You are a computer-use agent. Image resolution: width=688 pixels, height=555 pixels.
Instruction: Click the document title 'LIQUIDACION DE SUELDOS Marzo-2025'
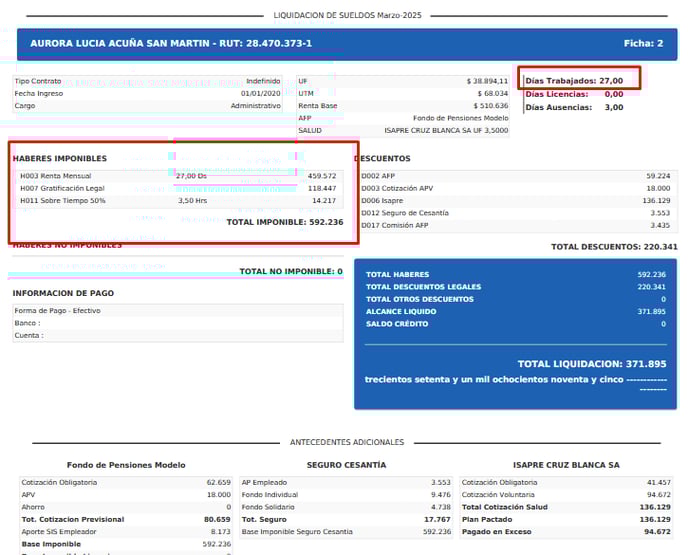click(347, 15)
